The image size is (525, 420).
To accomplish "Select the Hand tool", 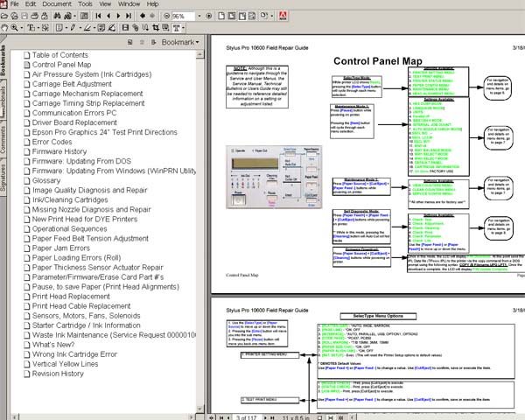I will 4,27.
